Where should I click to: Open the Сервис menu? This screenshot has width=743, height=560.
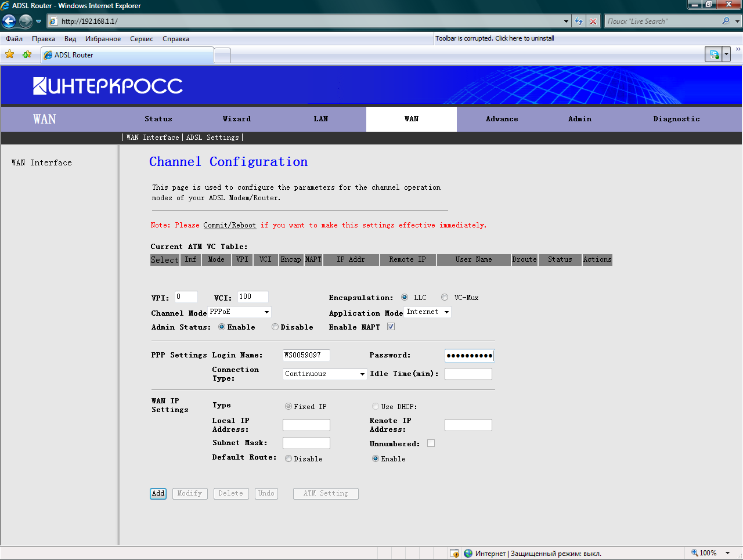click(x=142, y=39)
